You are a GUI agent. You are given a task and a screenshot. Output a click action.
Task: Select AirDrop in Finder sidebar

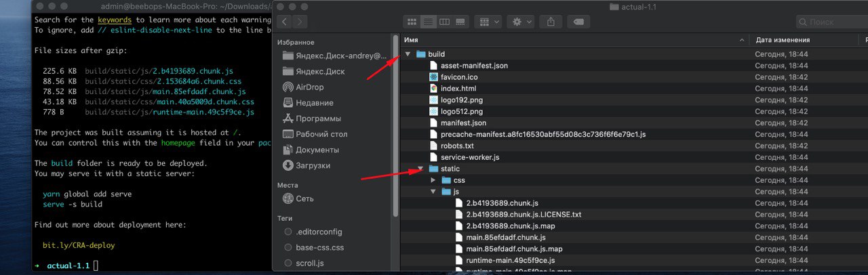click(303, 87)
